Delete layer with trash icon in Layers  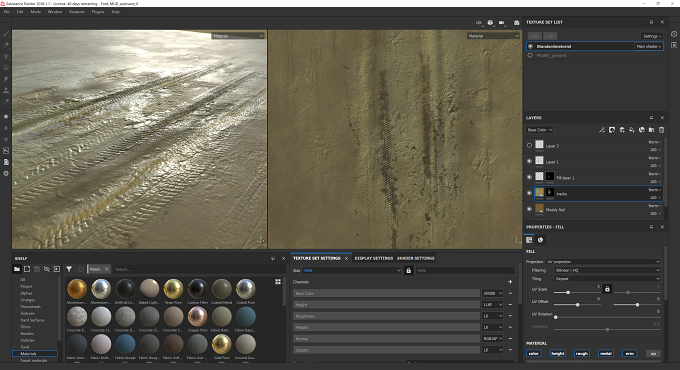(661, 130)
